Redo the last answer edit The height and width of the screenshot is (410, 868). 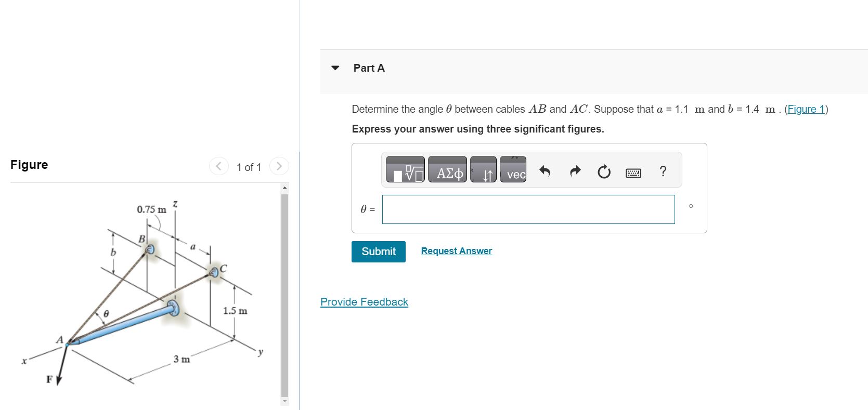point(575,171)
